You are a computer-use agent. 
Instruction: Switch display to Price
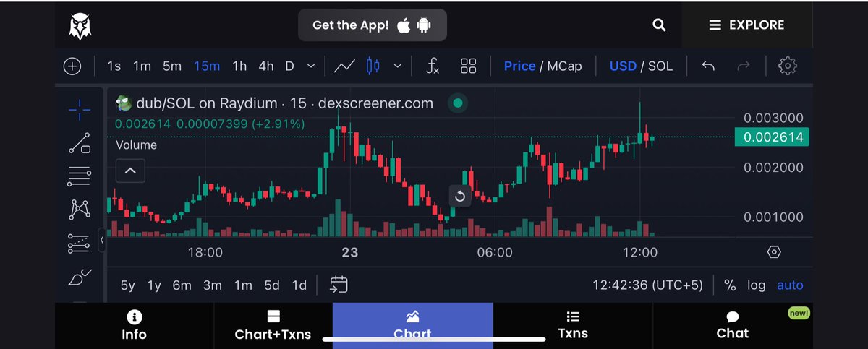[519, 66]
